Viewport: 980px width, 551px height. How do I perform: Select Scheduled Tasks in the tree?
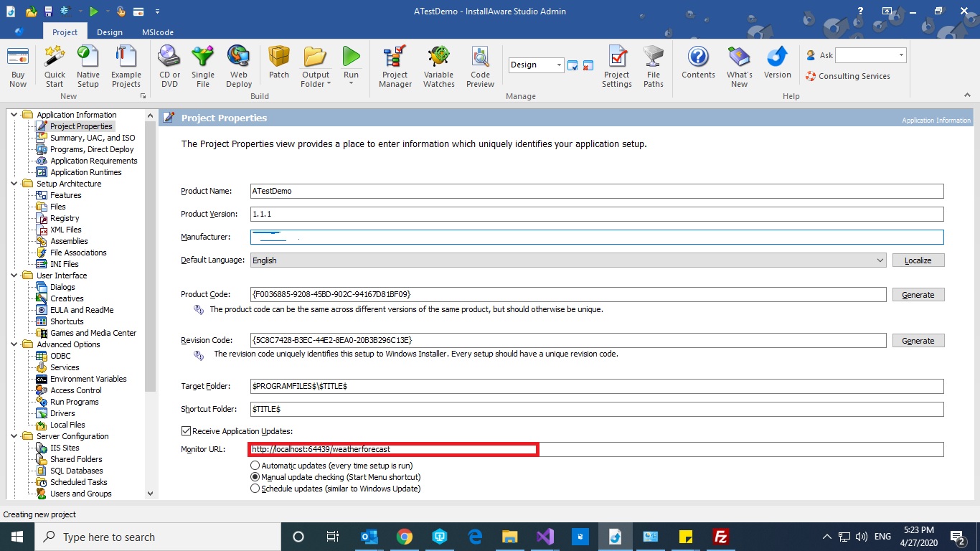click(x=79, y=482)
